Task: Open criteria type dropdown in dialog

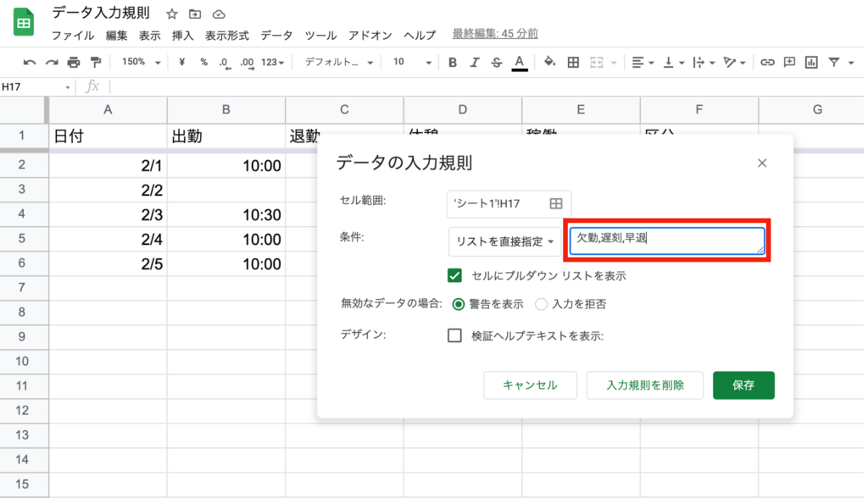Action: (504, 241)
